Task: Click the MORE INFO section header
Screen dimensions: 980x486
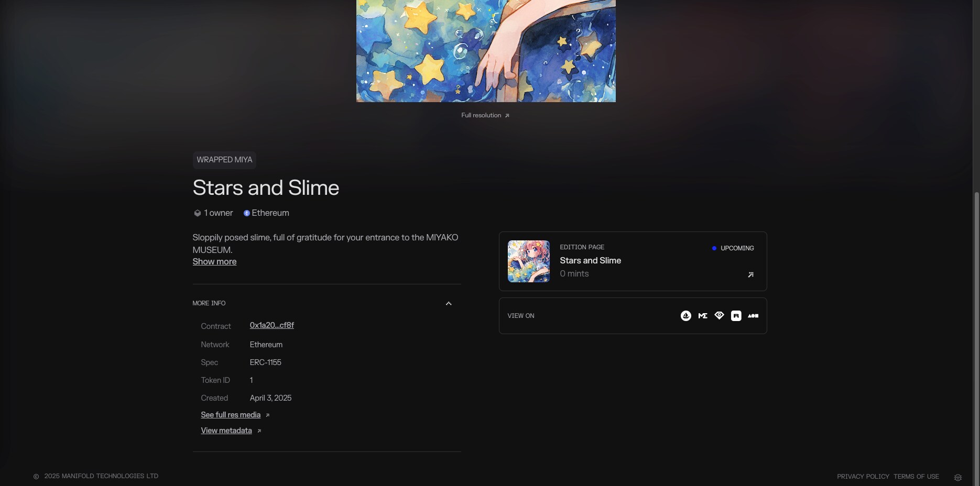Action: 209,303
